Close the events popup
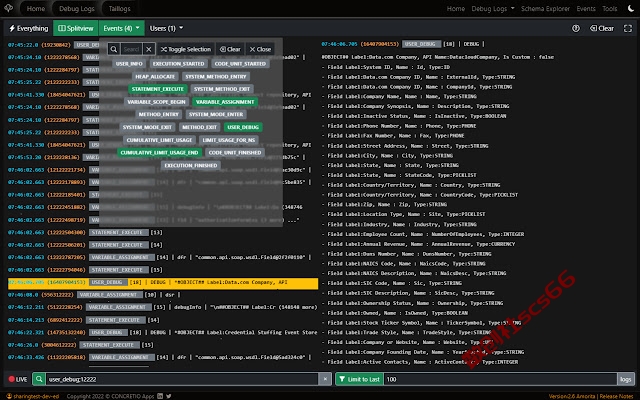 tap(260, 49)
